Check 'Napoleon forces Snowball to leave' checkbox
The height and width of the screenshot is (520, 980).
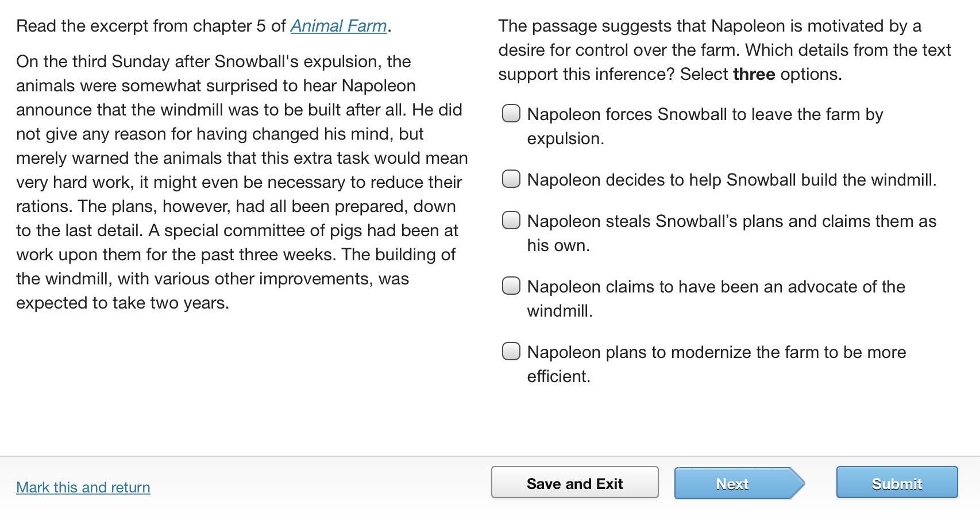point(511,114)
